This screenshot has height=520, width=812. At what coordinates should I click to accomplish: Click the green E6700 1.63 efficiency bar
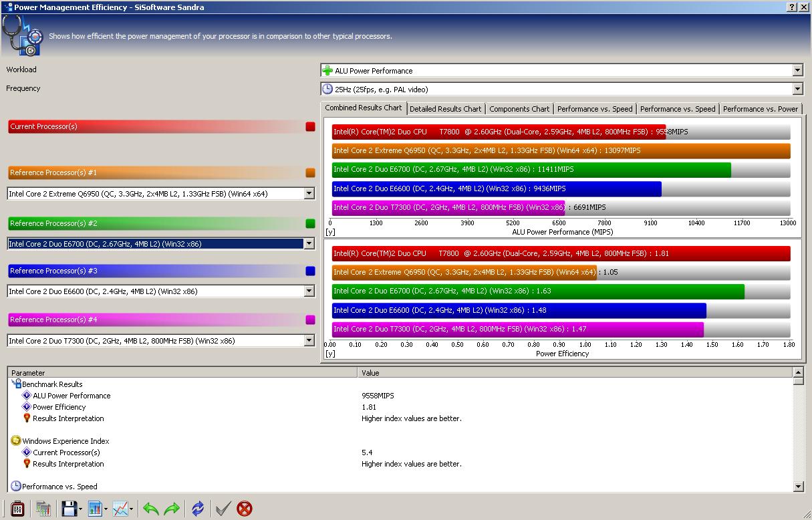(538, 291)
